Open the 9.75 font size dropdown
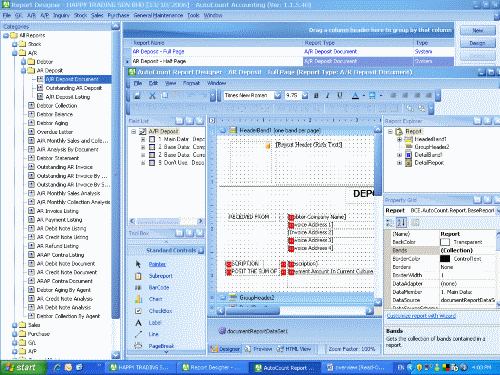Viewport: 500px width, 375px height. (305, 96)
